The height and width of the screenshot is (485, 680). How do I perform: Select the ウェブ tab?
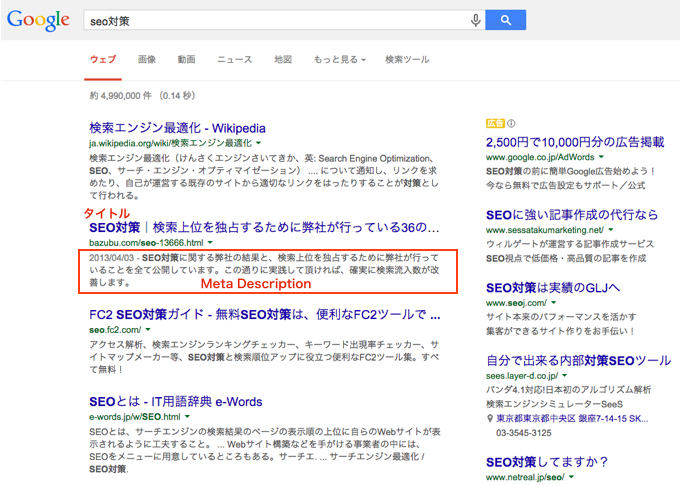click(x=103, y=59)
